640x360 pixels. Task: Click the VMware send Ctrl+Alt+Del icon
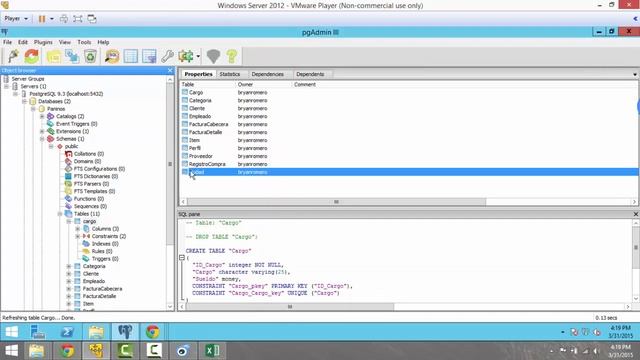tap(64, 19)
